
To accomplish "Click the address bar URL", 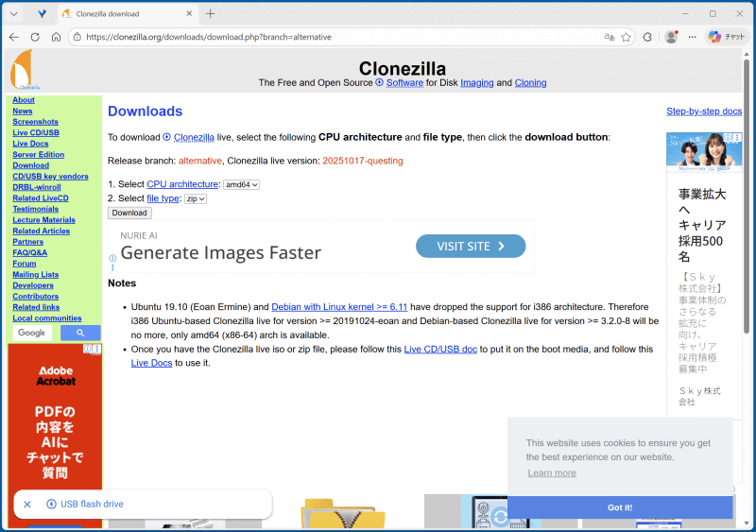I will (209, 37).
